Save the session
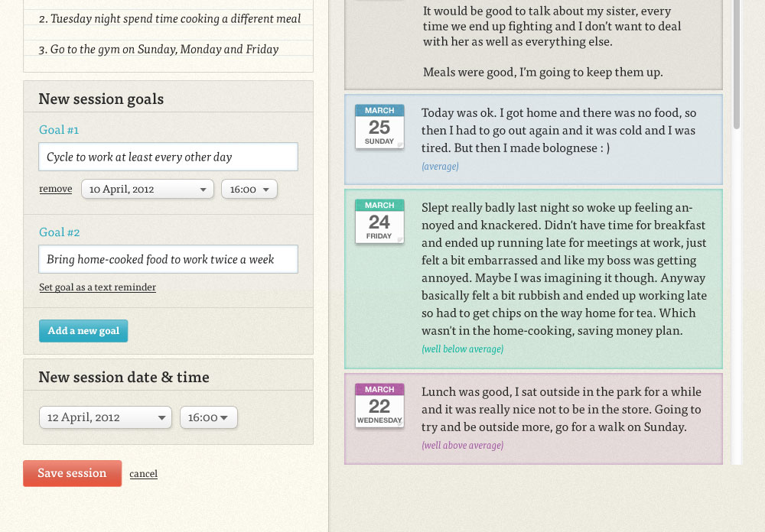Viewport: 765px width, 532px height. coord(72,473)
